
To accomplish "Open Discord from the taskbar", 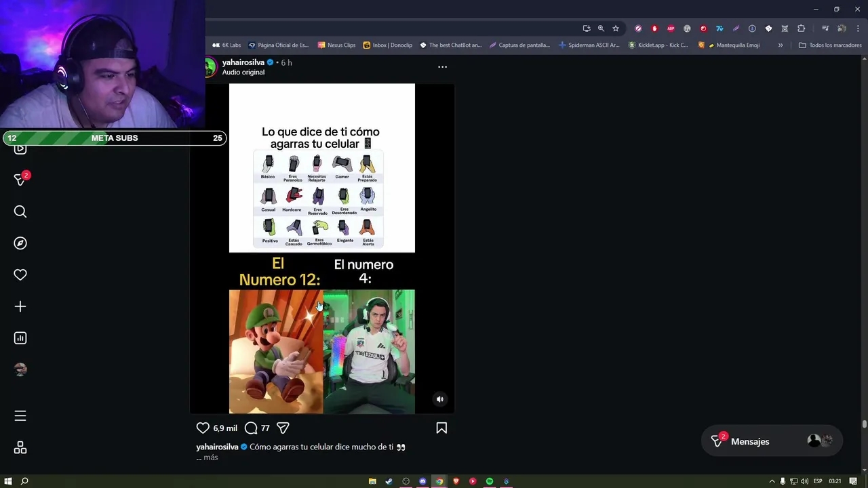I will tap(422, 481).
